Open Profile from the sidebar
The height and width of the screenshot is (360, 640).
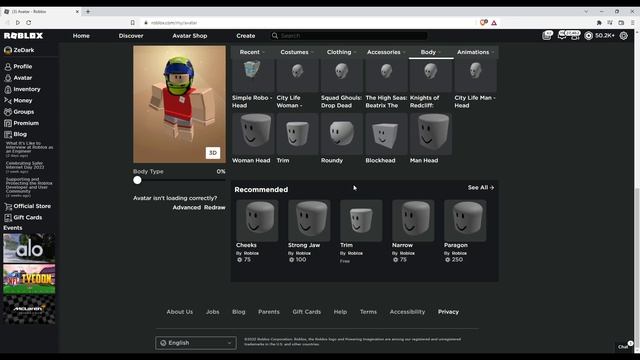pyautogui.click(x=18, y=66)
